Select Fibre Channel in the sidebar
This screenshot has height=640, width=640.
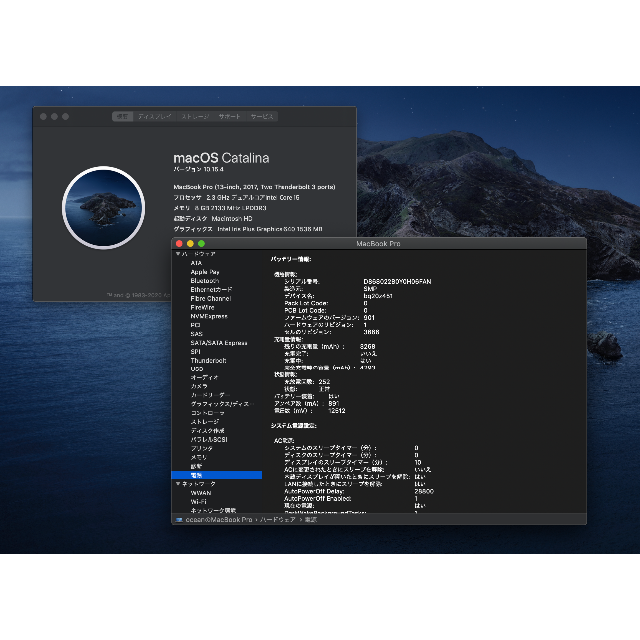pos(211,298)
